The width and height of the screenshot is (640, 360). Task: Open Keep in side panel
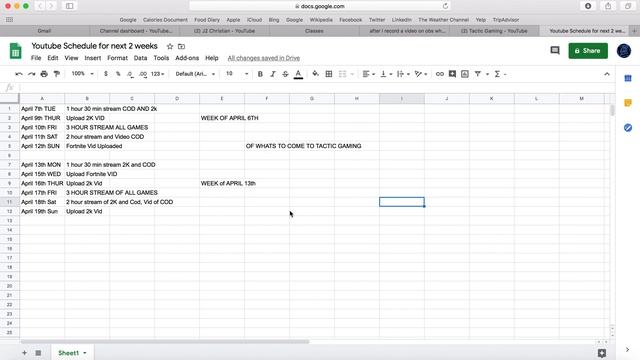(628, 103)
